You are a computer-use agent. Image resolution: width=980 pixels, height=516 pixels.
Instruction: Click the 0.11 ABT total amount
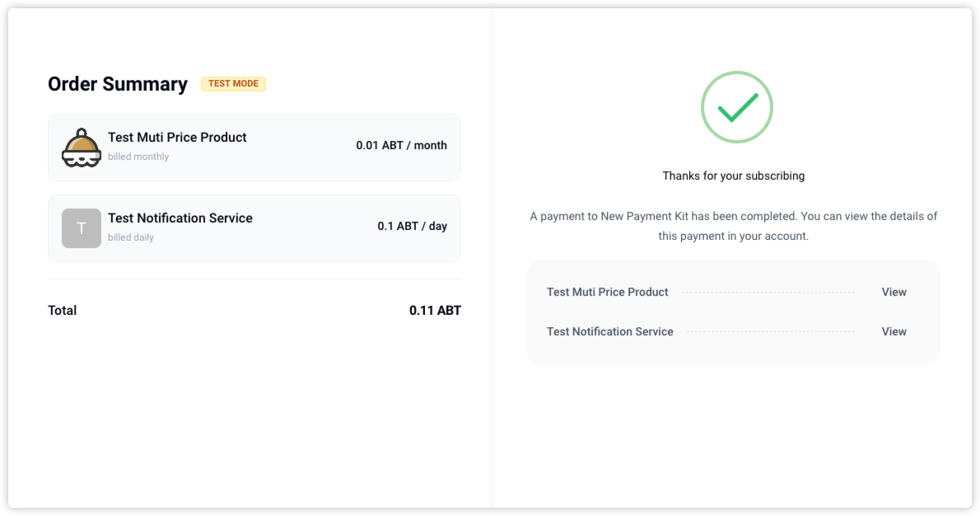click(435, 311)
